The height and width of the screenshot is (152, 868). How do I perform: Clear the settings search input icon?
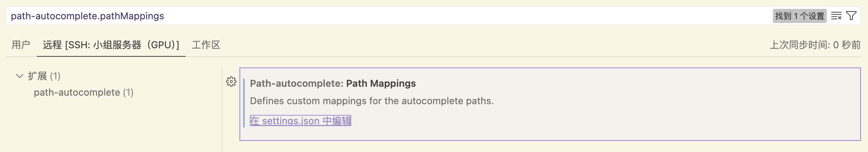(836, 16)
